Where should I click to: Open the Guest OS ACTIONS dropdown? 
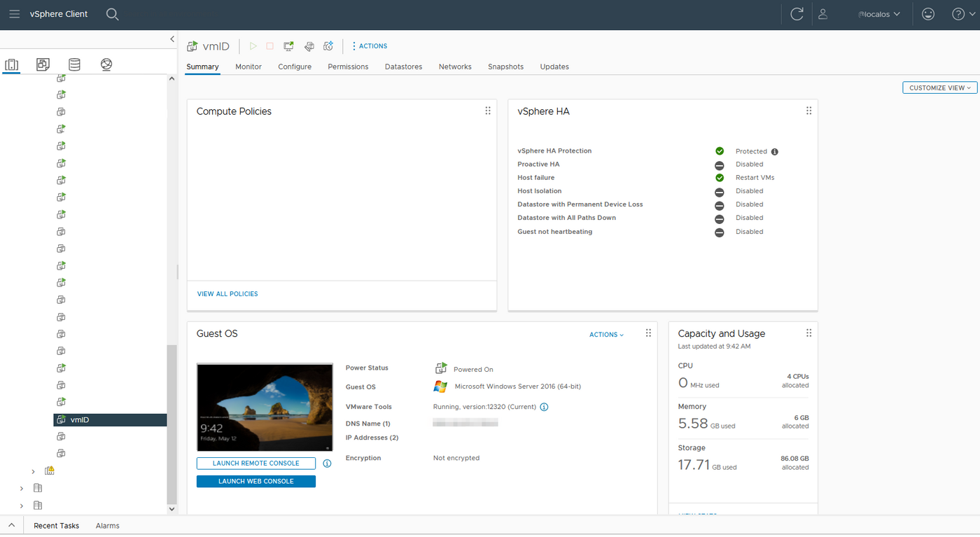(x=605, y=335)
